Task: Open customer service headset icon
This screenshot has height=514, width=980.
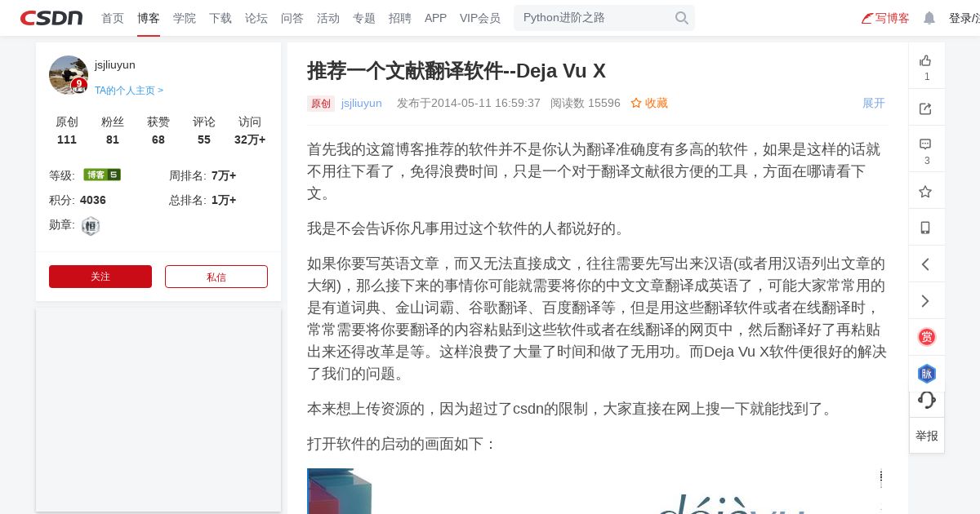Action: tap(927, 400)
